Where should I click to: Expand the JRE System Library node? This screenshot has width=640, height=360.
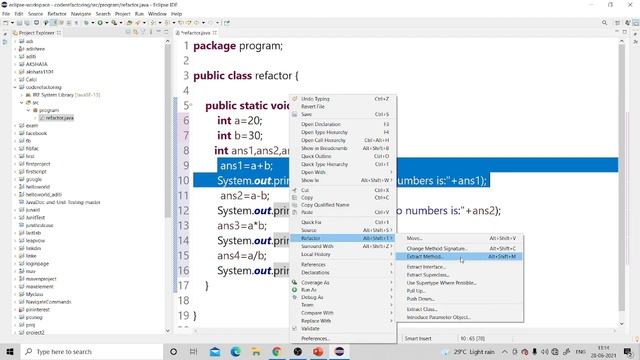tap(22, 95)
